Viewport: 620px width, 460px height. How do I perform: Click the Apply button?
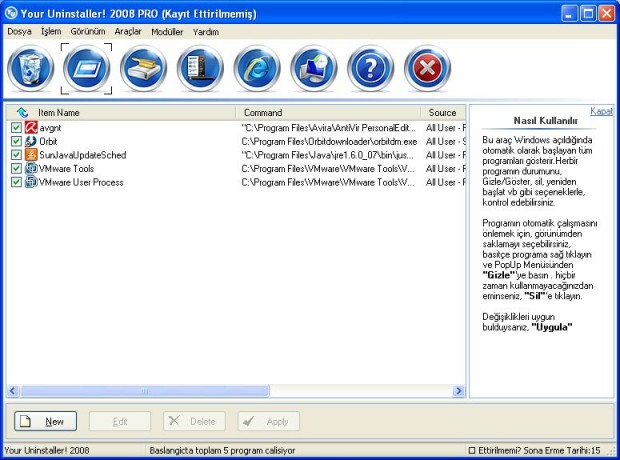click(268, 421)
